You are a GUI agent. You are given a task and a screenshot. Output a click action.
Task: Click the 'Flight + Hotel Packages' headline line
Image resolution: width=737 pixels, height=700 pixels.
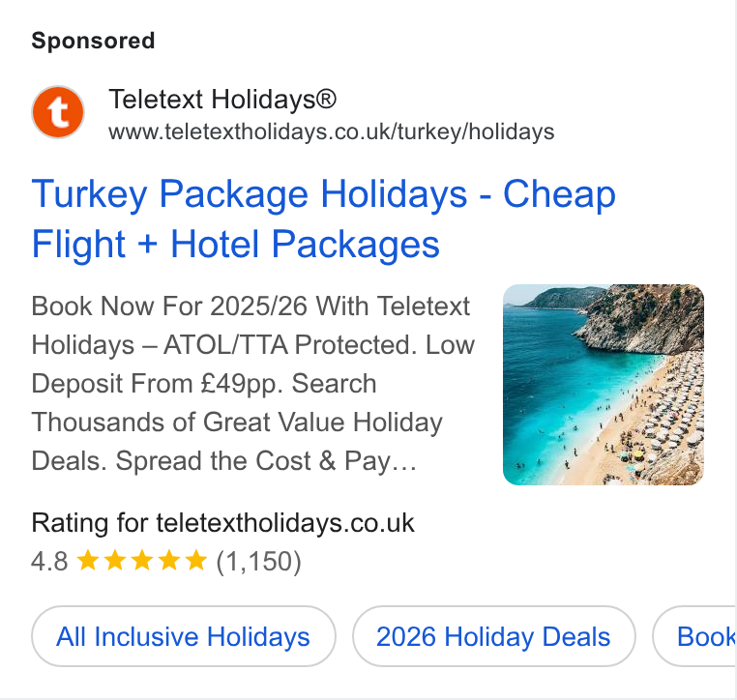click(235, 245)
